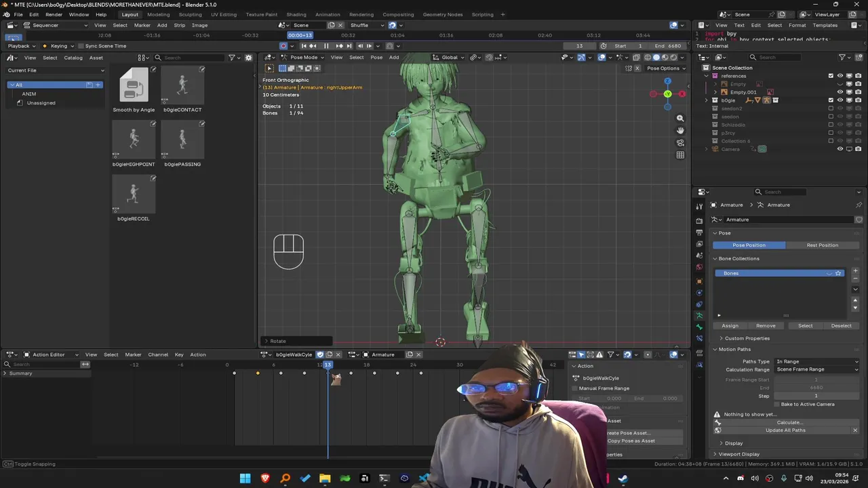Enable Bake to Active Camera checkbox
The image size is (868, 488).
[777, 404]
